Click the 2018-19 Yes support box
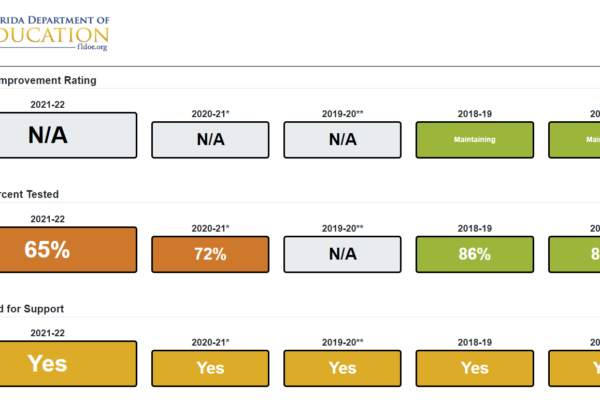 click(x=474, y=368)
